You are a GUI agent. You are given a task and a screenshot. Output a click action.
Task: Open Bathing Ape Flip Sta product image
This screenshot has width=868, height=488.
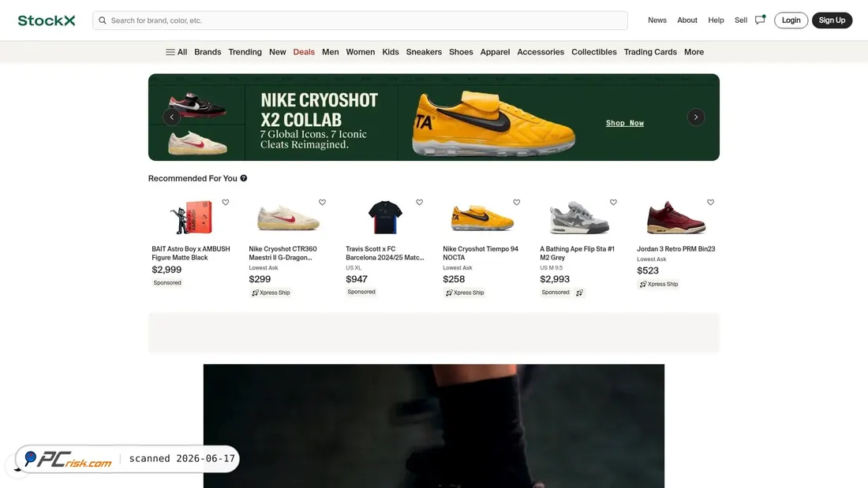[579, 218]
